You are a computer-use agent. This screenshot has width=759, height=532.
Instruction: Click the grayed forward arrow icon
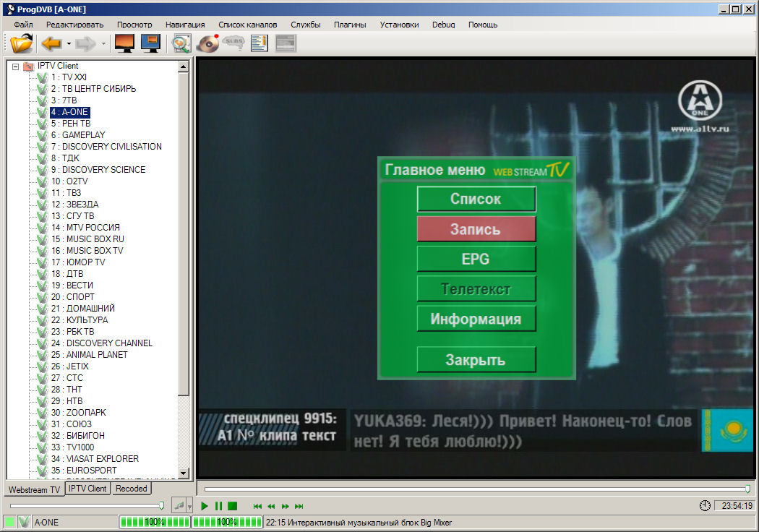[x=86, y=43]
